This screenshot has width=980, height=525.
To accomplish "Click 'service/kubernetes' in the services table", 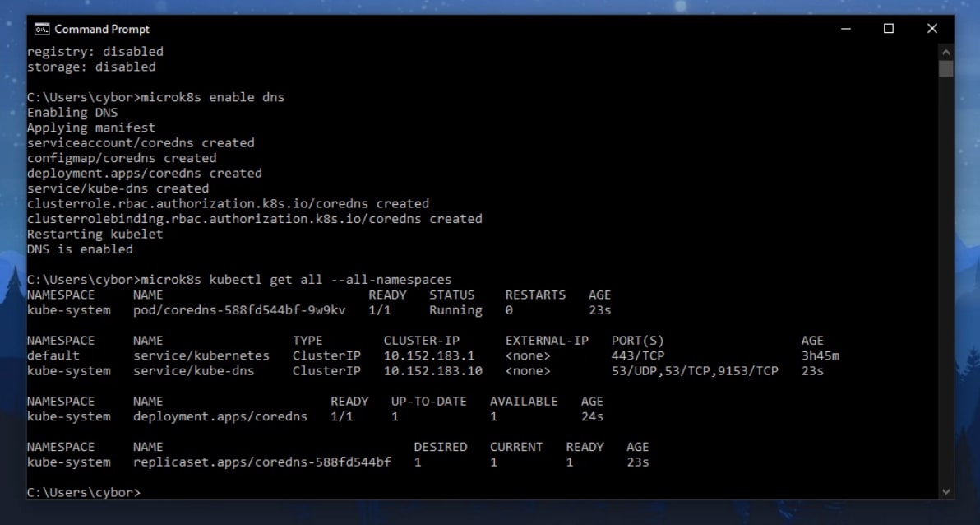I will (201, 355).
